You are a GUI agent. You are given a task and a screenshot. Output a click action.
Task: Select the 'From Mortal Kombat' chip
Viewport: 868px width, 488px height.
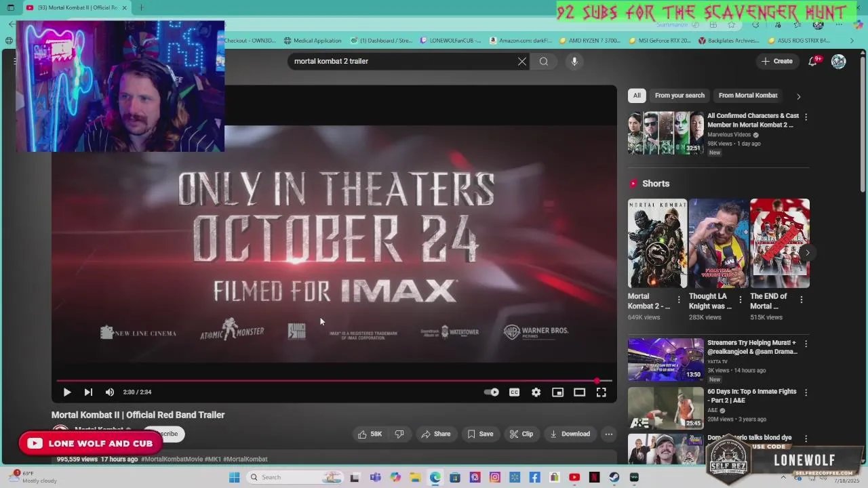point(748,96)
